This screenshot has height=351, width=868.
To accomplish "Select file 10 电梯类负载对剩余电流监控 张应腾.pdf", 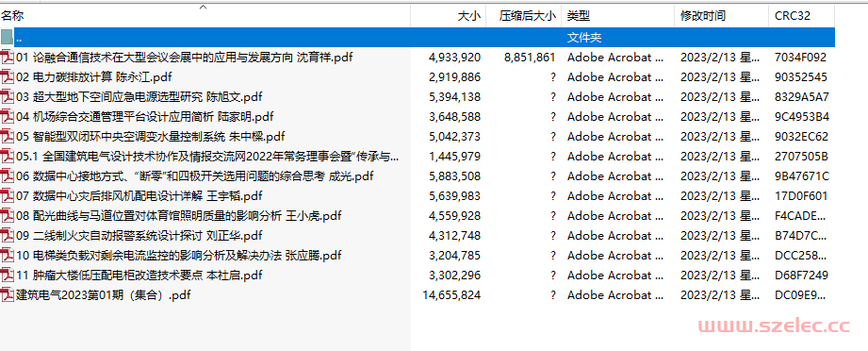I will click(x=179, y=256).
